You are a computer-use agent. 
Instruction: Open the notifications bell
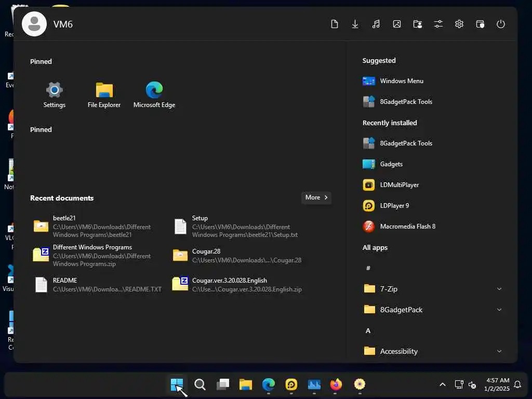coord(517,384)
